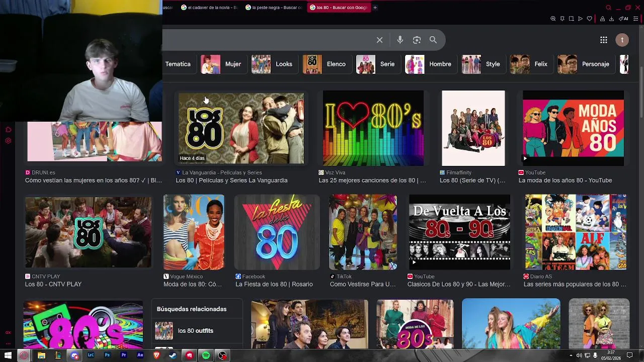Viewport: 644px width, 362px height.
Task: Launch Photoshop from the taskbar
Action: tap(107, 355)
